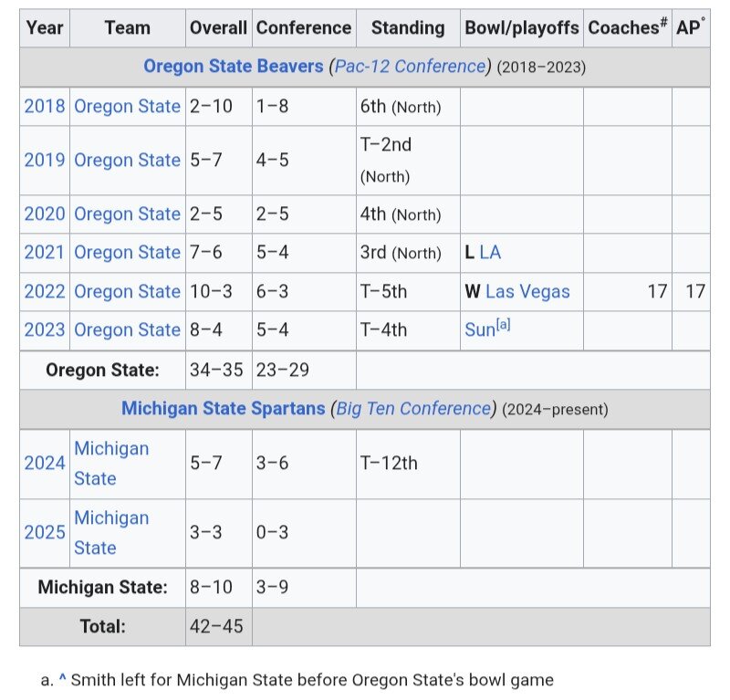Image resolution: width=730 pixels, height=700 pixels.
Task: Click the 2021 season year link
Action: [x=45, y=252]
